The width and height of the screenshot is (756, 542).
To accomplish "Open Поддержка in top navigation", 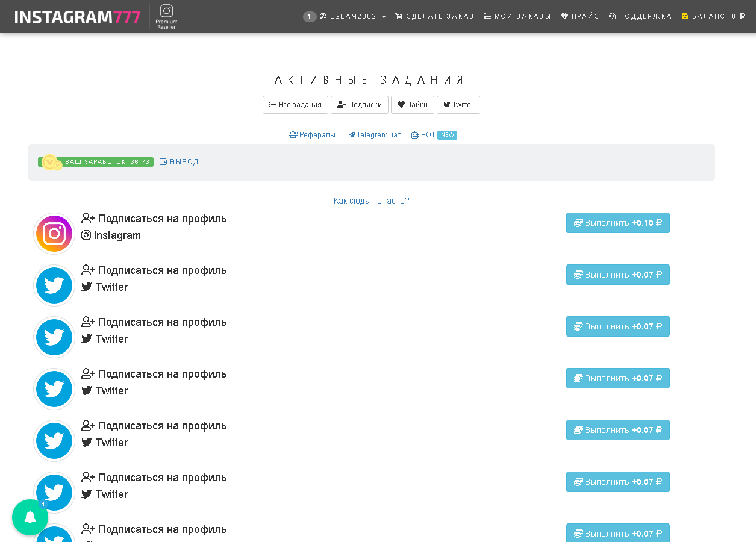I will click(640, 16).
